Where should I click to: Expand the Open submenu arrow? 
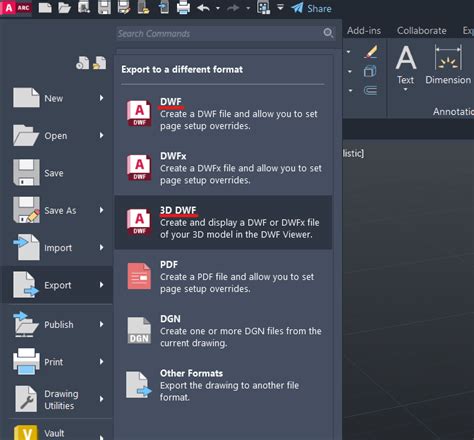pyautogui.click(x=101, y=135)
